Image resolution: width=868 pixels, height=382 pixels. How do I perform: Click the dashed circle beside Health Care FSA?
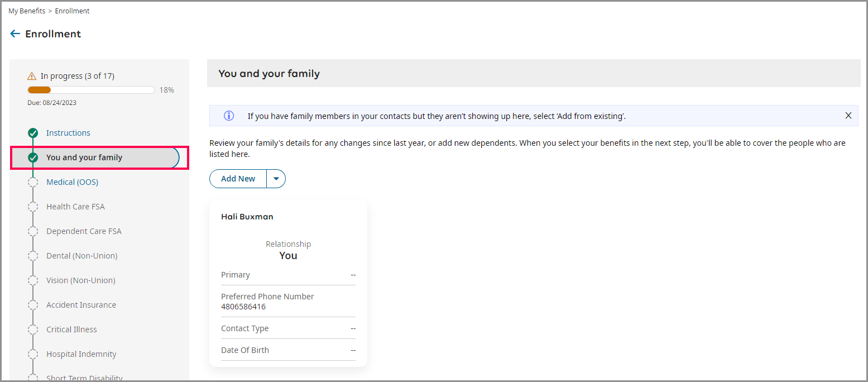click(x=33, y=207)
